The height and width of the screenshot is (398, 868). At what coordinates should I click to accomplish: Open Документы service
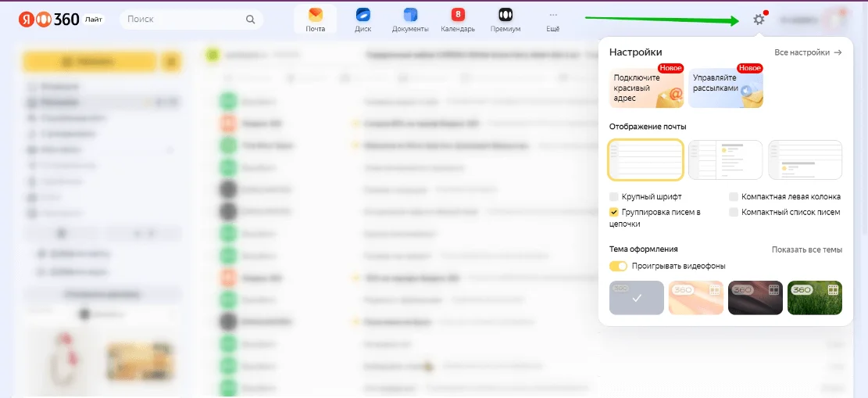pos(410,20)
